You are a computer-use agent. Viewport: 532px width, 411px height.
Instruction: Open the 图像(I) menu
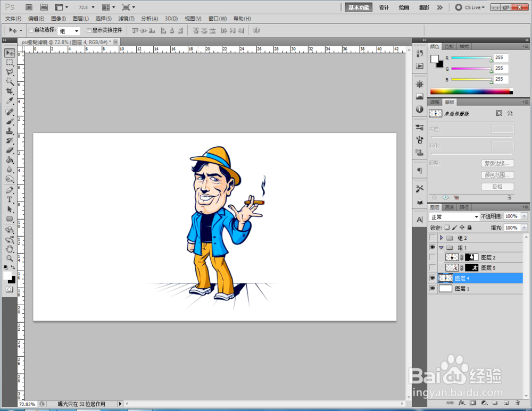click(x=59, y=19)
